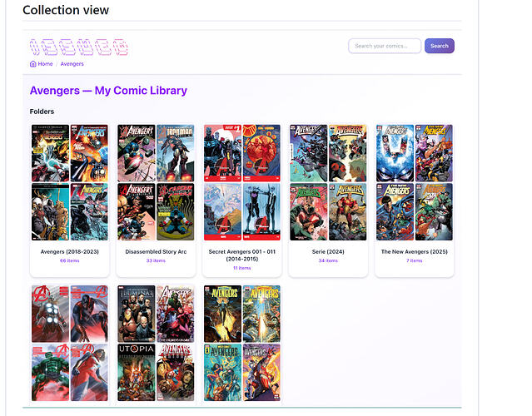532x416 pixels.
Task: Select the Iron Man cover thumbnail
Action: click(176, 153)
